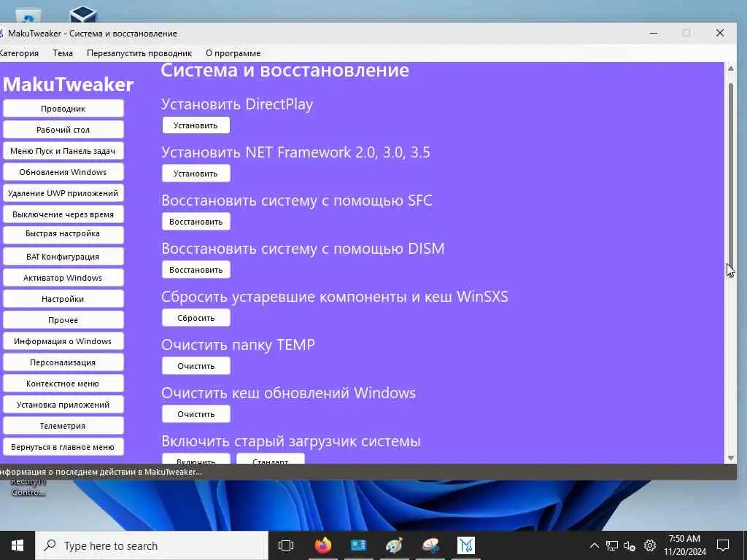Open BAT Конфигурация section
The width and height of the screenshot is (747, 560).
point(63,257)
